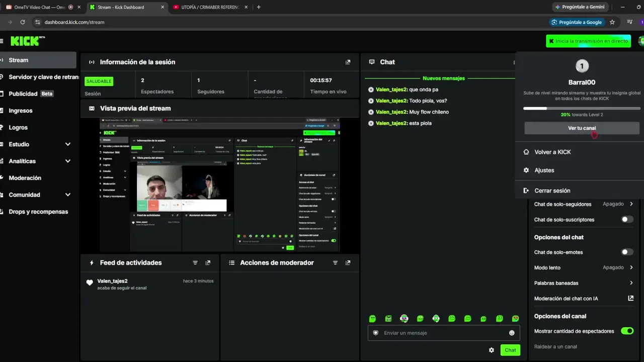
Task: Click the level 1 badge icon
Action: [x=582, y=66]
